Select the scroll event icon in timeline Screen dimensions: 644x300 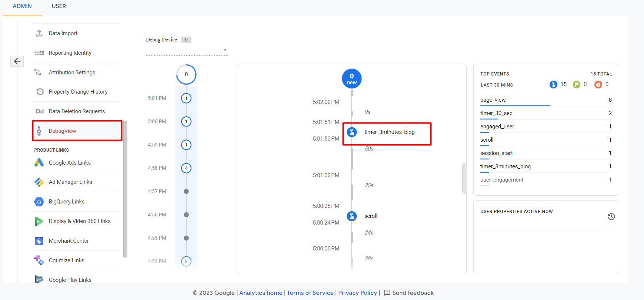(352, 216)
